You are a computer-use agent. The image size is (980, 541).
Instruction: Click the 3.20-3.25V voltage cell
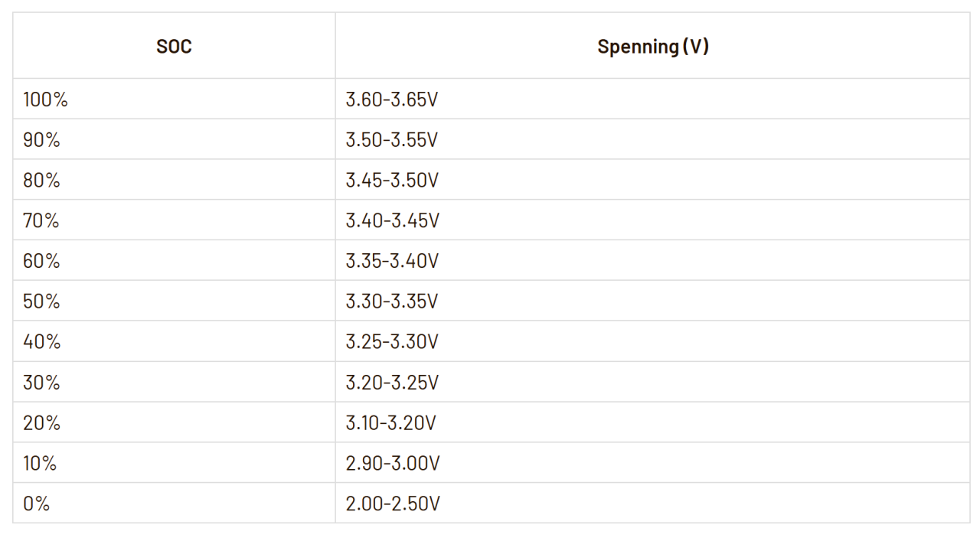tap(392, 383)
